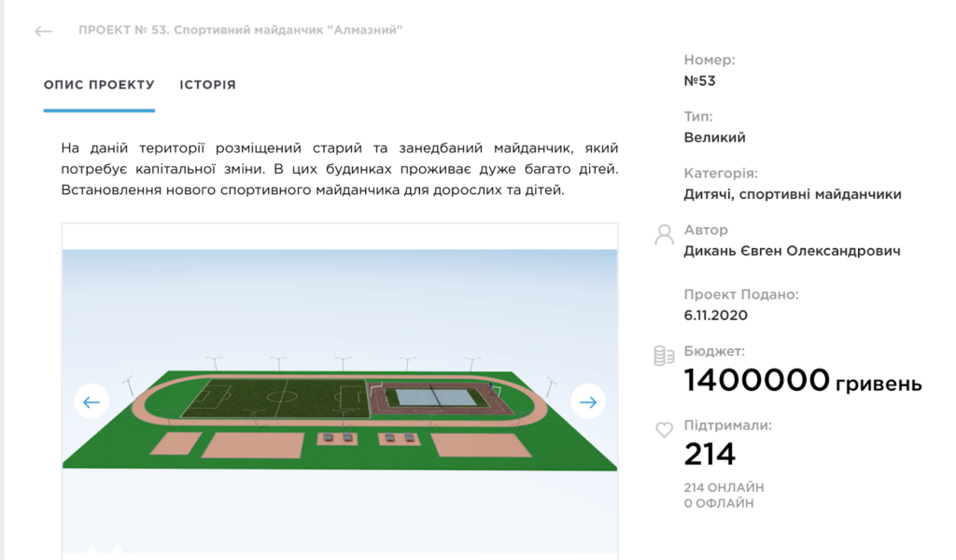
Task: Switch to the ІСТОРІЯ tab
Action: click(207, 85)
